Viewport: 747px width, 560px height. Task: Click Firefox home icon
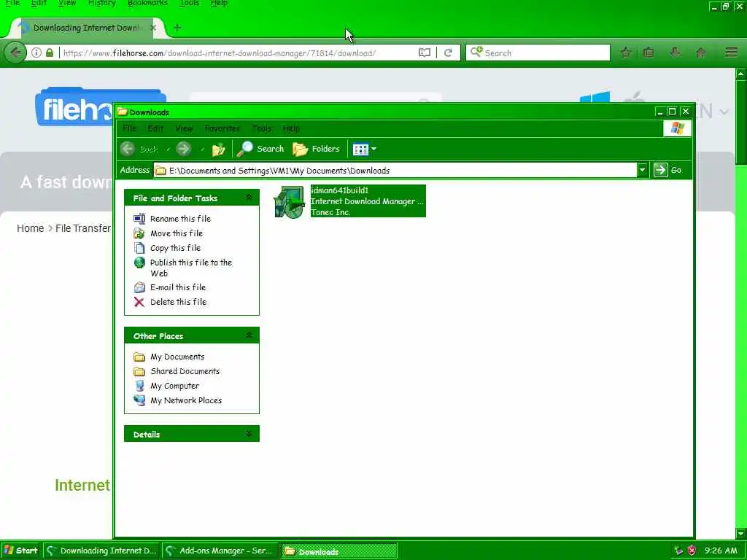tap(701, 52)
